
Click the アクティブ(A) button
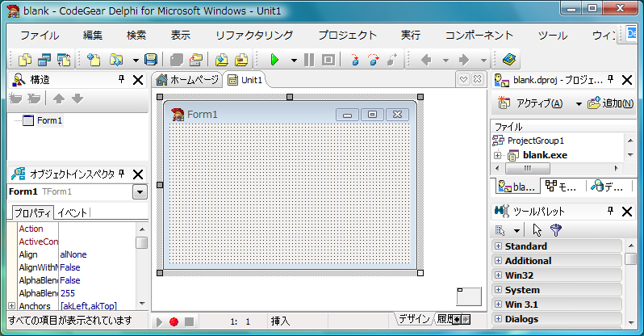[x=531, y=103]
